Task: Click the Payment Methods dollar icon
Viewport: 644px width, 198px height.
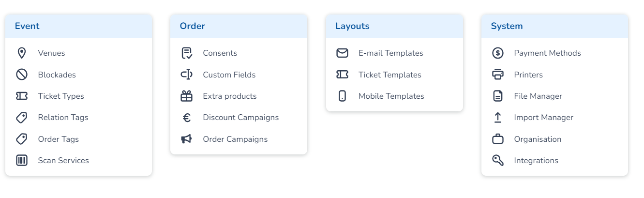Action: [x=497, y=53]
